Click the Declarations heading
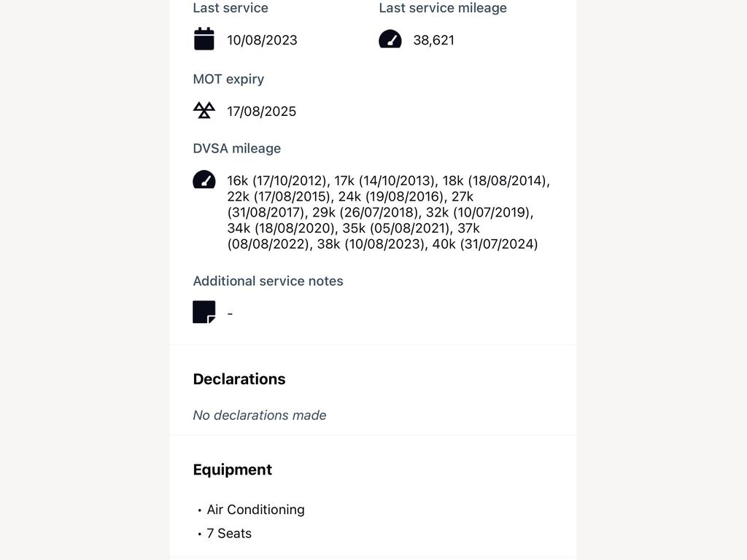 (239, 379)
